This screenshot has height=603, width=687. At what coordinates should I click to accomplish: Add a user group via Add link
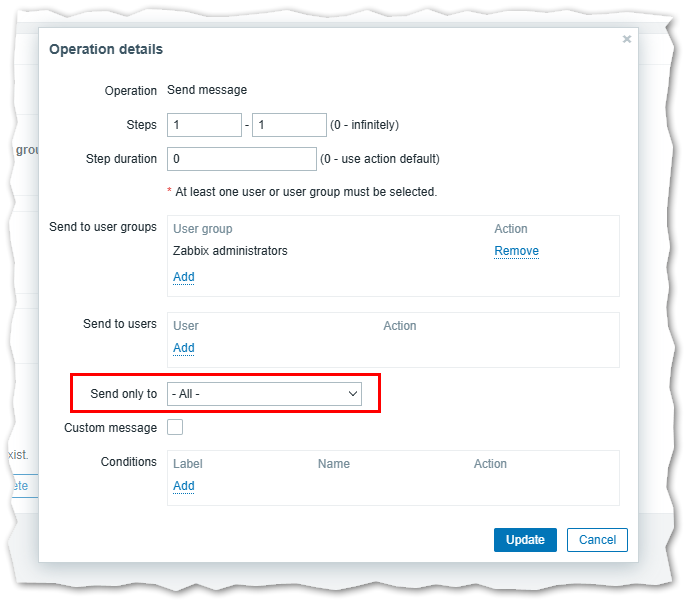(184, 277)
